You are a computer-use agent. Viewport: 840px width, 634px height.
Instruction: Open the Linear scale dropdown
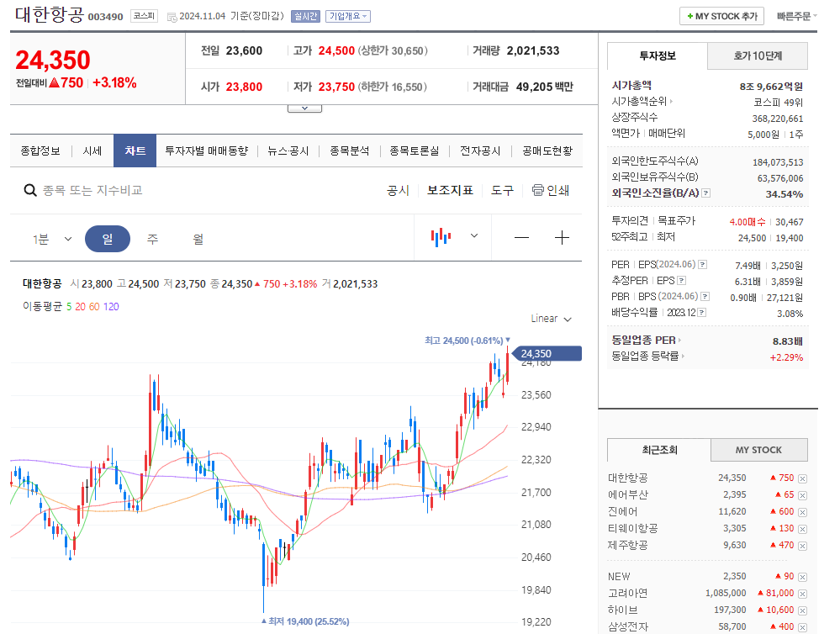552,319
